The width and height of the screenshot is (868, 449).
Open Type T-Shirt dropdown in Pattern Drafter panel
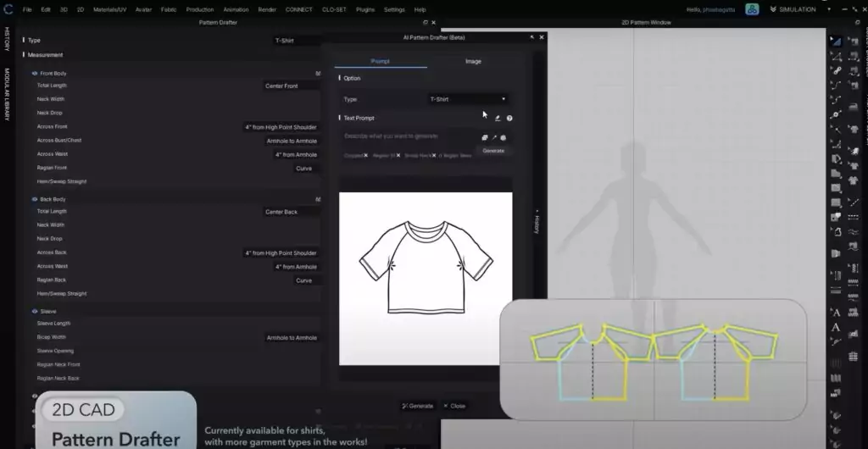pyautogui.click(x=297, y=41)
